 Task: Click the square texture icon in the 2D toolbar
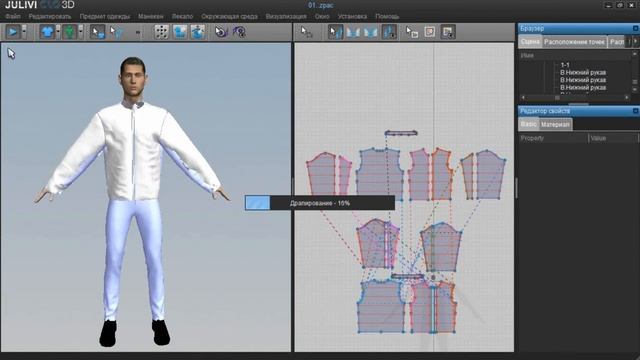point(430,32)
